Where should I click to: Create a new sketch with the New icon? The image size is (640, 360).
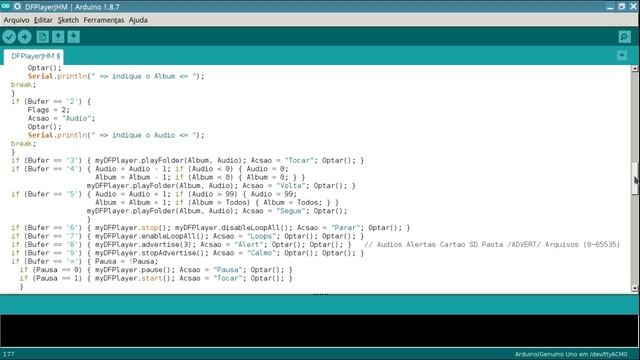pyautogui.click(x=42, y=37)
